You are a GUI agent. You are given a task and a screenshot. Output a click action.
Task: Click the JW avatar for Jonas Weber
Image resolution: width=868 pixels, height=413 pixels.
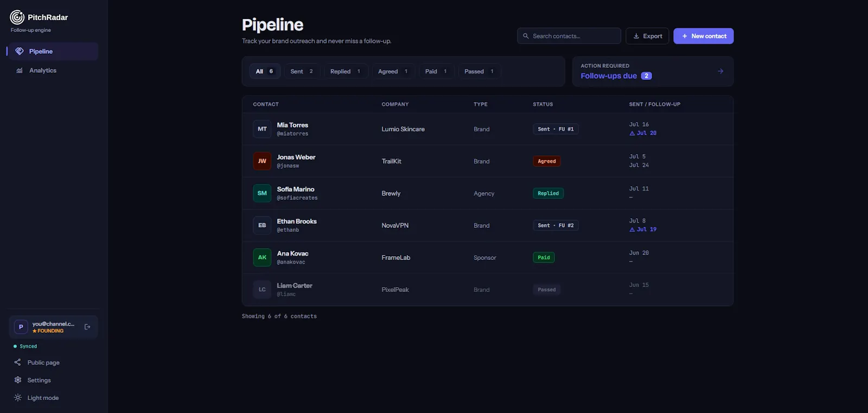[x=262, y=161]
